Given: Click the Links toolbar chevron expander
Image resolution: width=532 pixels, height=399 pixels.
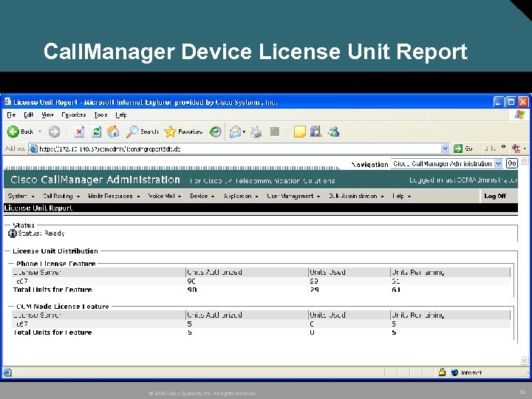Looking at the screenshot, I should click(503, 147).
